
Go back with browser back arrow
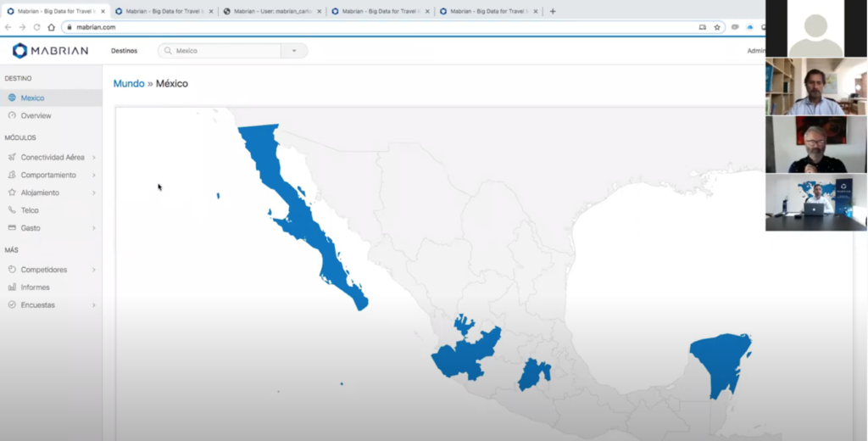[8, 27]
